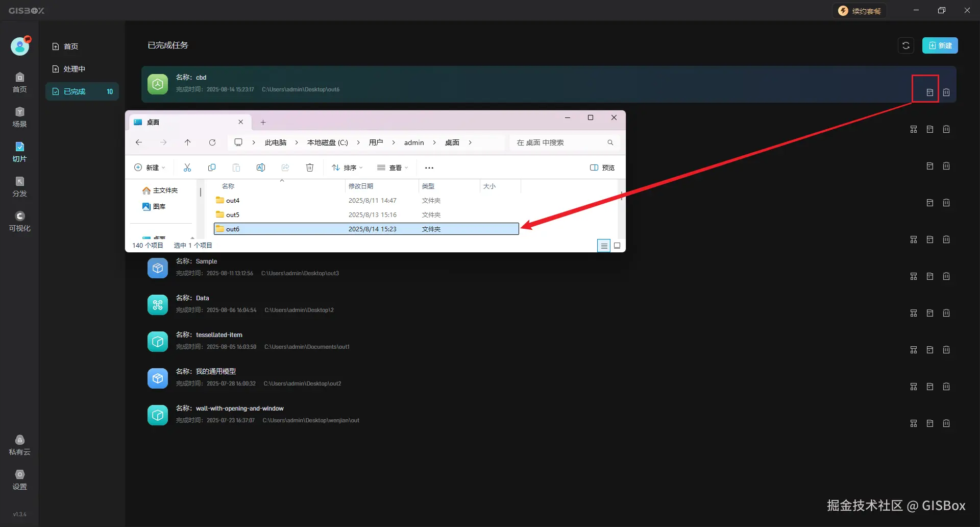Expand the Explorer 新建 dropdown

(150, 167)
